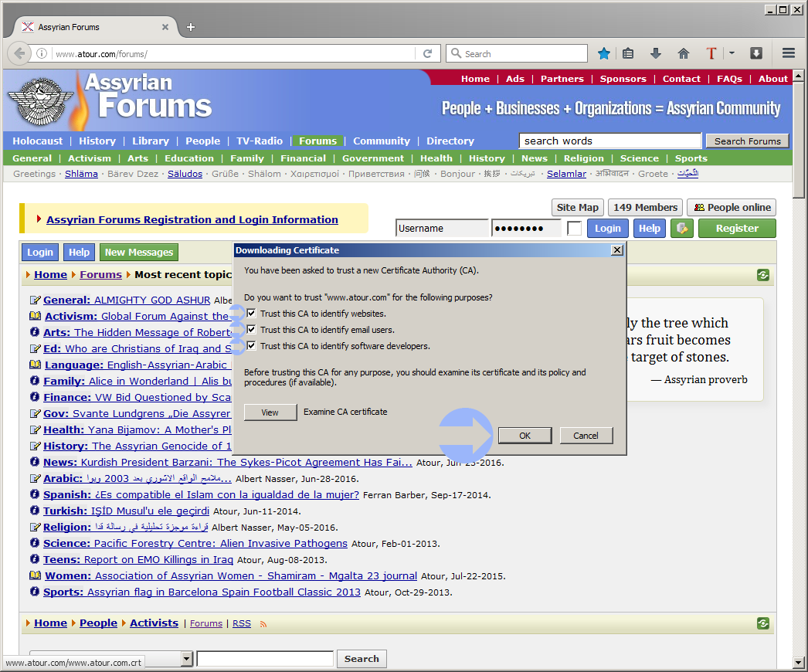Click the Assyrian Forums winged logo

coord(41,101)
